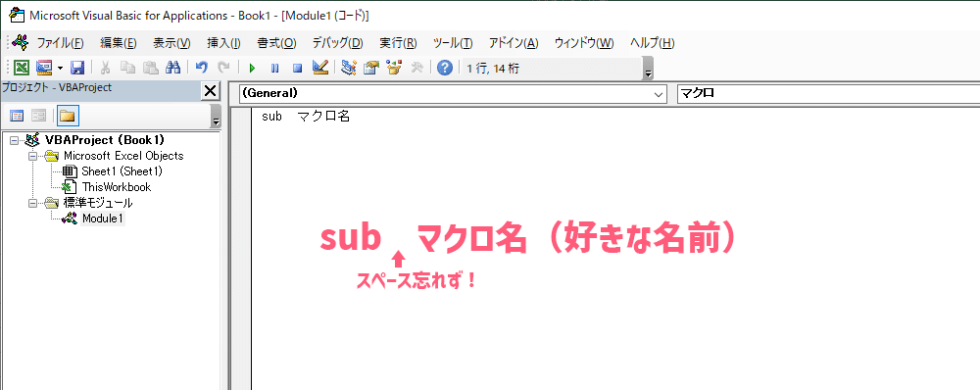
Task: Select Sheet1 (Sheet1) in project tree
Action: (x=122, y=171)
